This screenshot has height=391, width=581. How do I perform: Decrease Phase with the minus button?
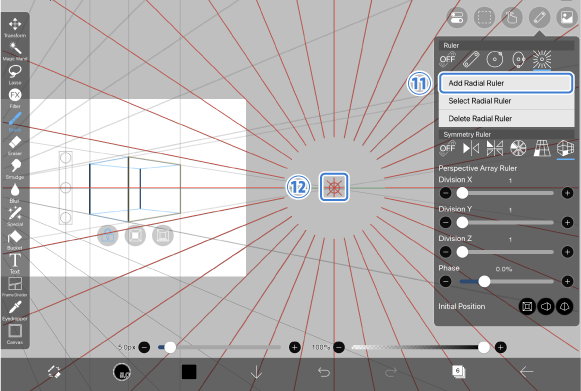[445, 281]
